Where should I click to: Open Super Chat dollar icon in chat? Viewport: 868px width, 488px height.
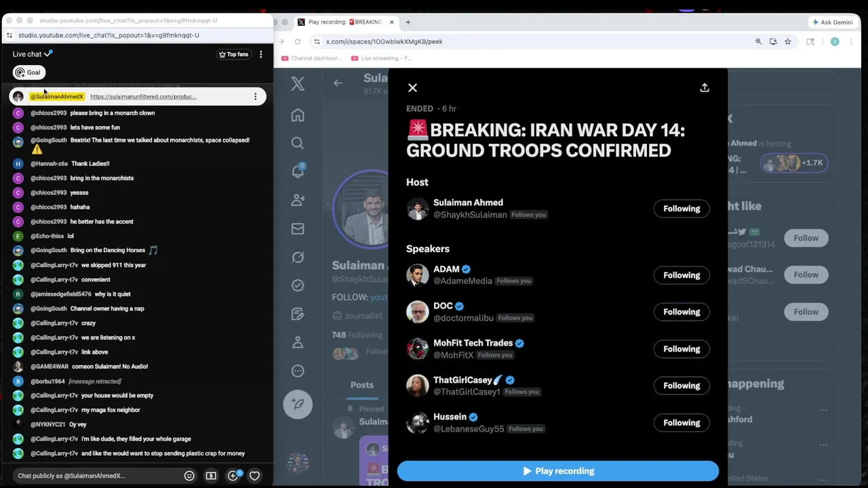(211, 476)
